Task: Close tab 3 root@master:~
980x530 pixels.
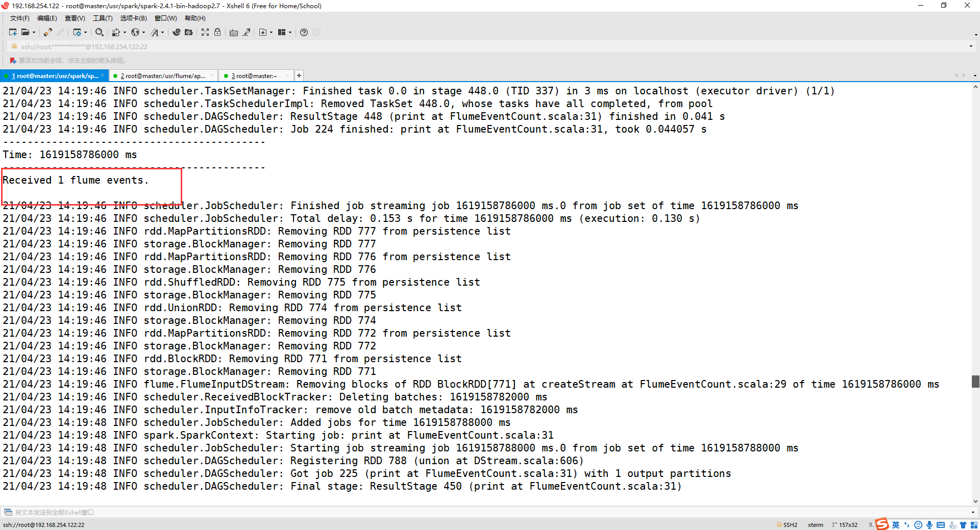Action: (288, 75)
